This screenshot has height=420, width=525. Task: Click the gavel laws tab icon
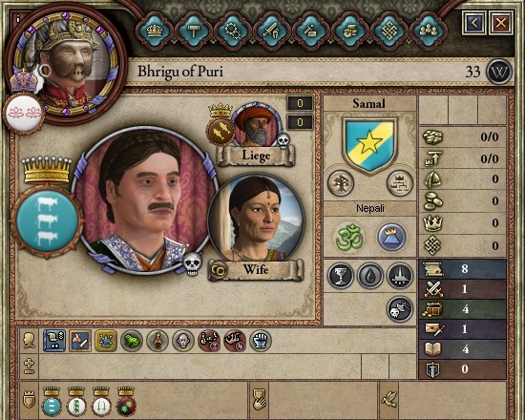coord(193,31)
